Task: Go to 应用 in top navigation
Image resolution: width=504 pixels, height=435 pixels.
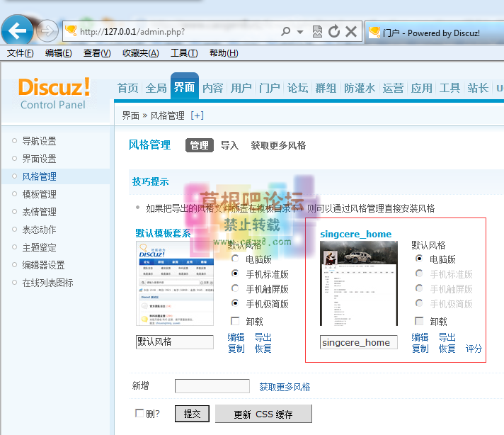Action: [421, 88]
